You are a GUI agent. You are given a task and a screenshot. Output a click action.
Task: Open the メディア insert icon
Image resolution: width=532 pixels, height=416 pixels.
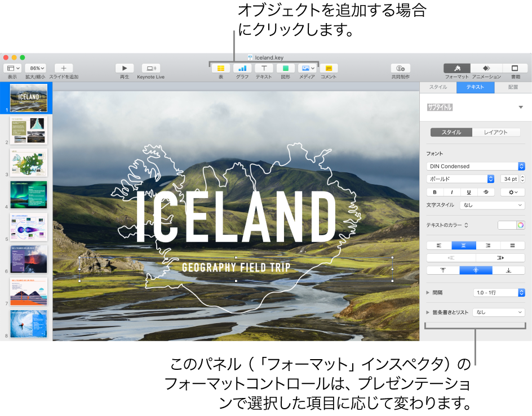tap(306, 68)
